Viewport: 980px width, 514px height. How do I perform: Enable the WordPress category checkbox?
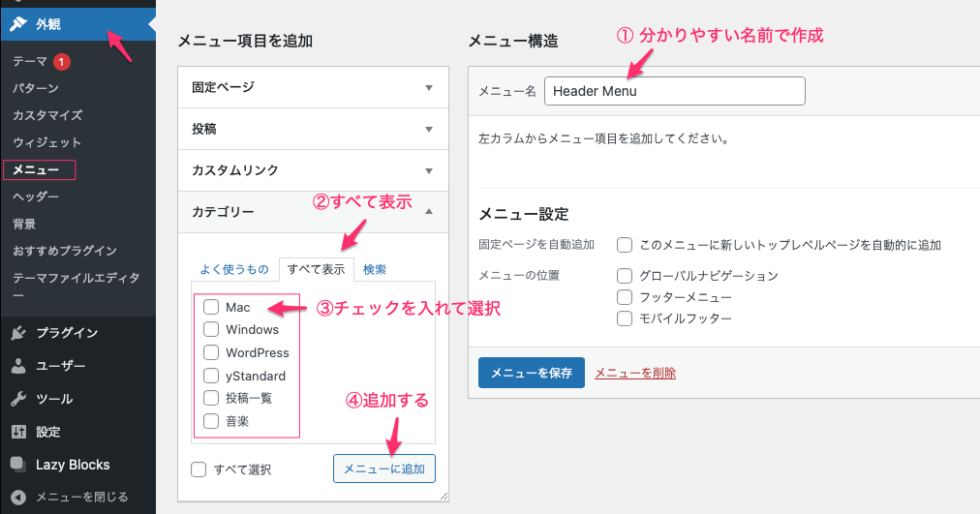(x=211, y=352)
